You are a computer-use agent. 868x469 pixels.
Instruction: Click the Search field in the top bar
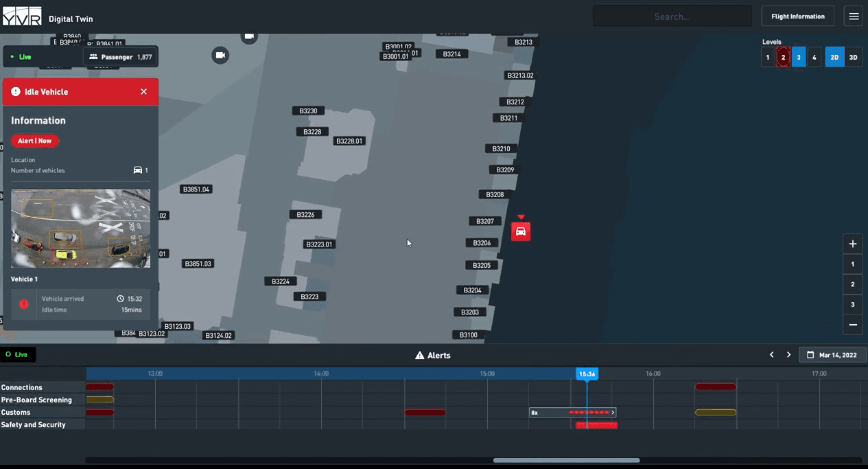point(672,16)
